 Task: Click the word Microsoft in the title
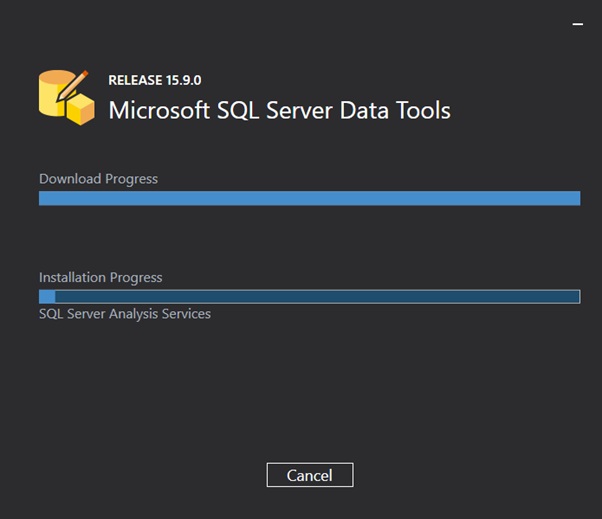[x=159, y=111]
